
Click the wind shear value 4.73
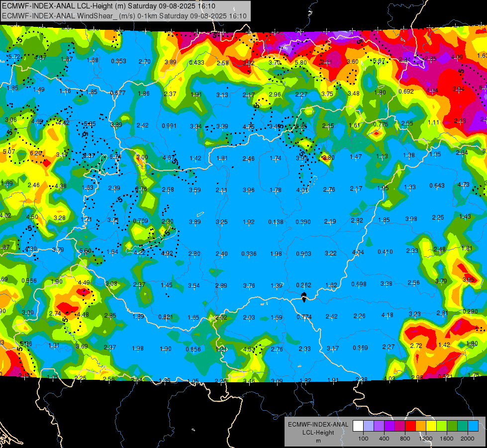point(464,185)
